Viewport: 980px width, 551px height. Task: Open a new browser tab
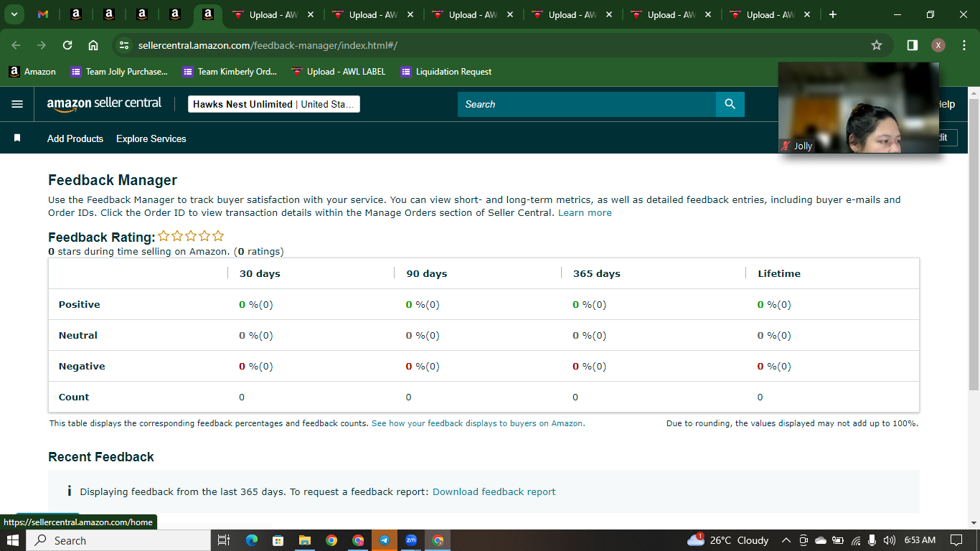(833, 14)
